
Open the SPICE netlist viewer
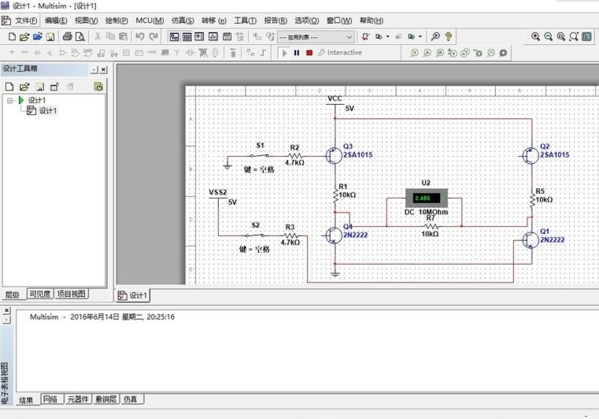tap(199, 37)
